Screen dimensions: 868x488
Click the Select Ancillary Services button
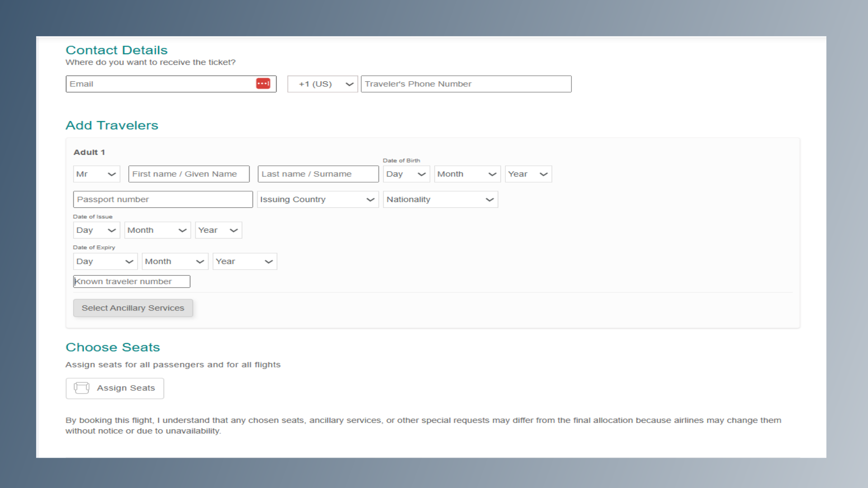point(133,308)
